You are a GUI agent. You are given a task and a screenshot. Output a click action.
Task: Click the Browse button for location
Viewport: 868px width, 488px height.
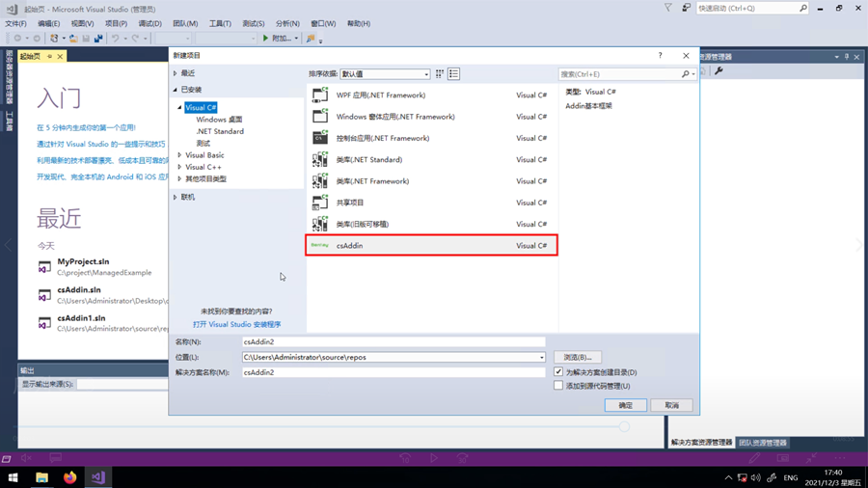click(x=578, y=358)
